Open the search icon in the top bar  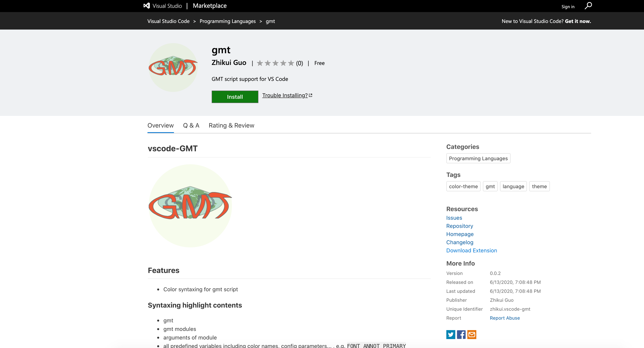point(588,6)
